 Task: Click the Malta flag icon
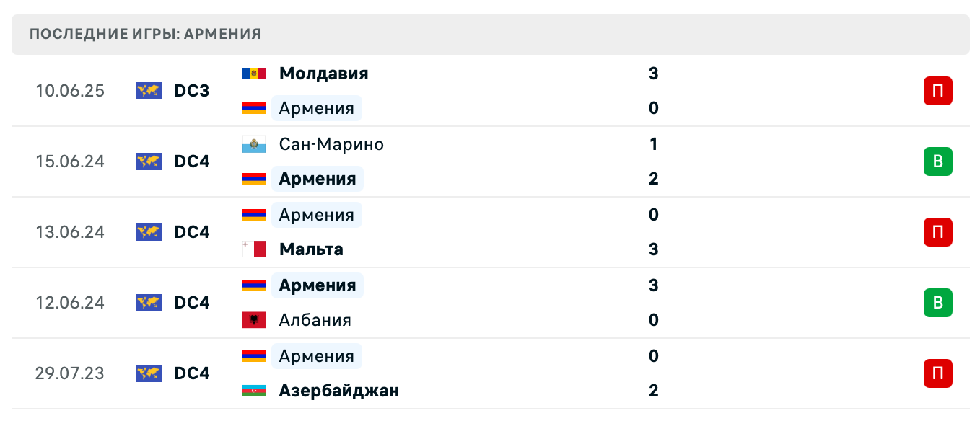click(254, 249)
